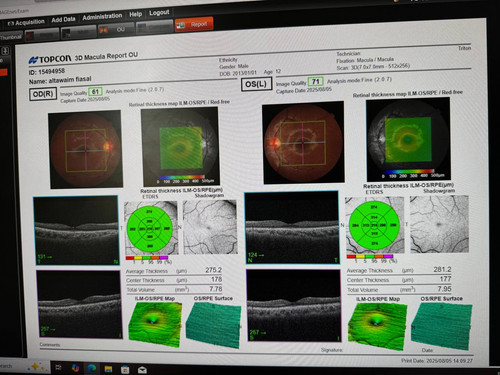This screenshot has width=500, height=375.
Task: Click the icon in the left sidebar
Action: click(5, 51)
